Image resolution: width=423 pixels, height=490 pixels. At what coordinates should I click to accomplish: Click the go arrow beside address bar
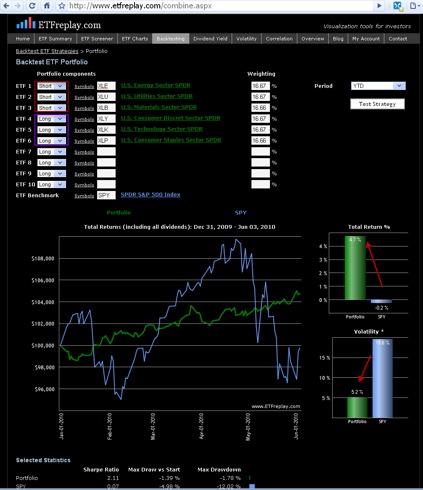(x=379, y=6)
